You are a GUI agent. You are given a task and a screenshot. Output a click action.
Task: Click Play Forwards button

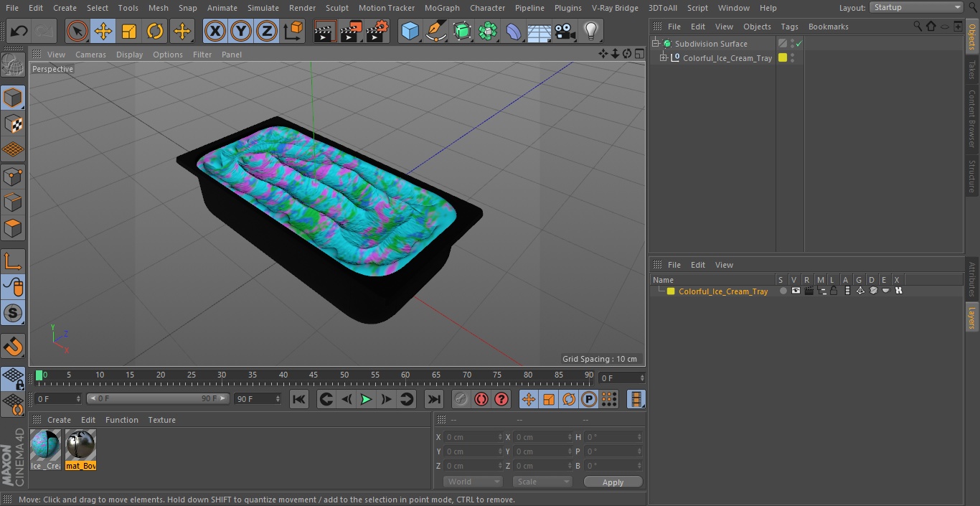point(366,399)
